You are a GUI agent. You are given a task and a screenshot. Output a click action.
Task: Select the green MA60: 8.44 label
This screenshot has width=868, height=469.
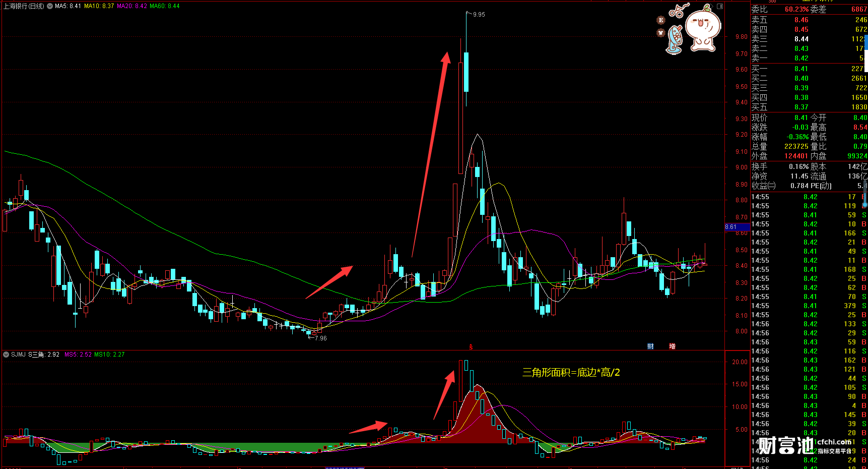tap(165, 6)
